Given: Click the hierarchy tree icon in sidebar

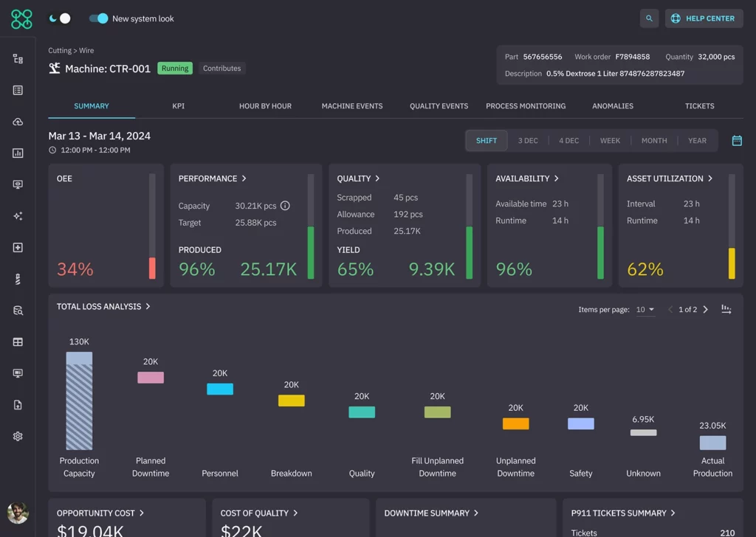Looking at the screenshot, I should [18, 59].
